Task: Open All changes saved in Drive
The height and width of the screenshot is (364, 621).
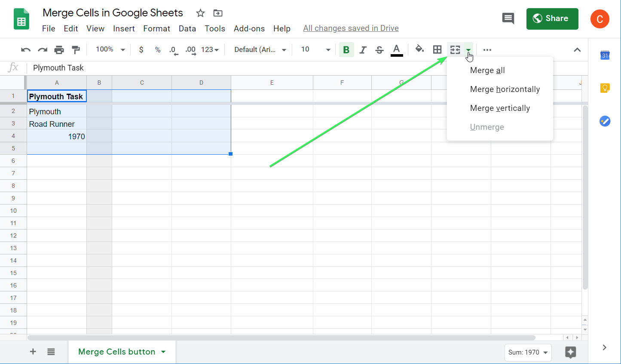Action: (351, 28)
